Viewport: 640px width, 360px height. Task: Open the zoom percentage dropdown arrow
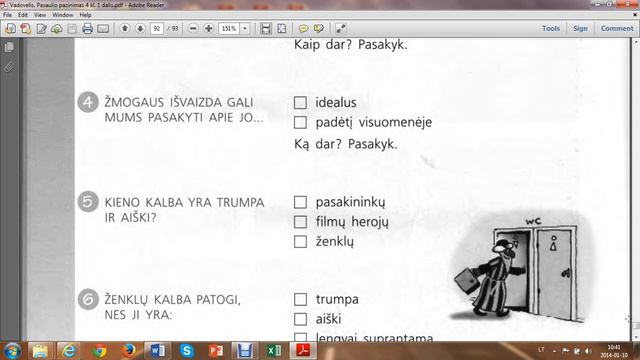[245, 29]
